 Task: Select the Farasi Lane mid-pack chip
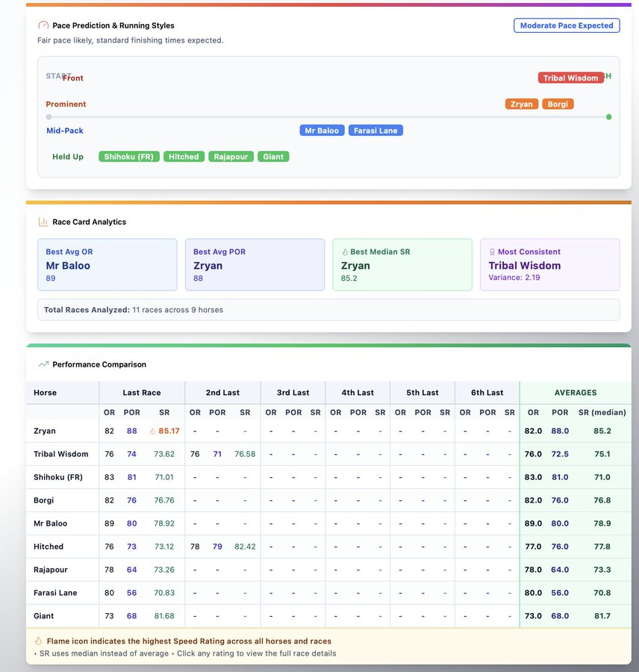coord(375,131)
